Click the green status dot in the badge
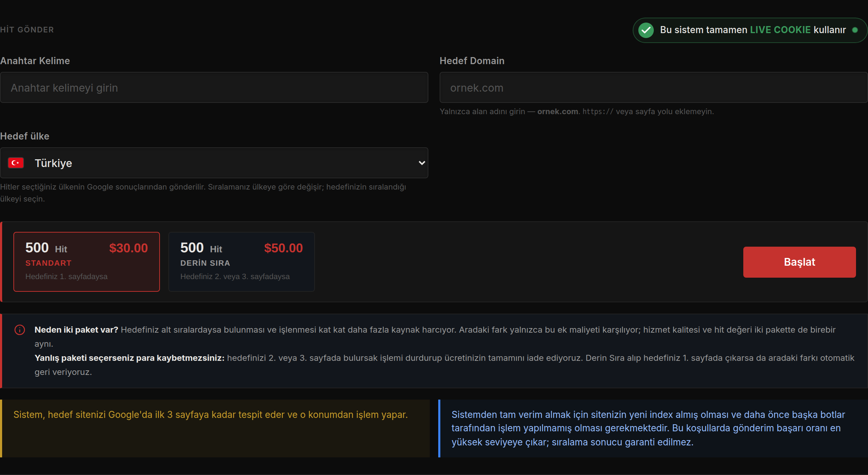868x475 pixels. (x=855, y=30)
